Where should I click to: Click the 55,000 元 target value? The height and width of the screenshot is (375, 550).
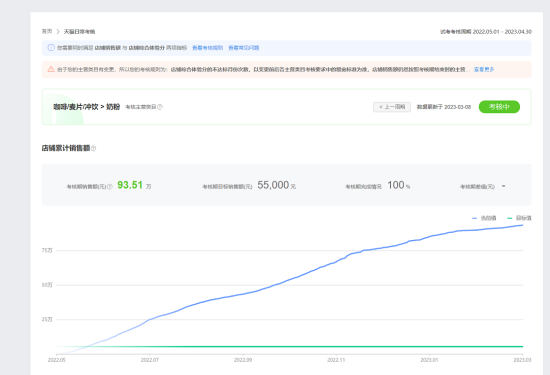(x=276, y=185)
